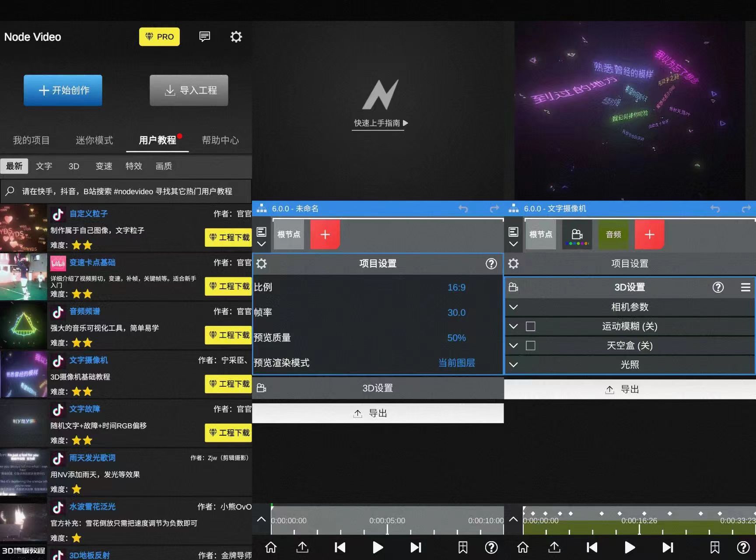Open app settings gear in Node Video header
Viewport: 756px width, 560px height.
pyautogui.click(x=236, y=37)
